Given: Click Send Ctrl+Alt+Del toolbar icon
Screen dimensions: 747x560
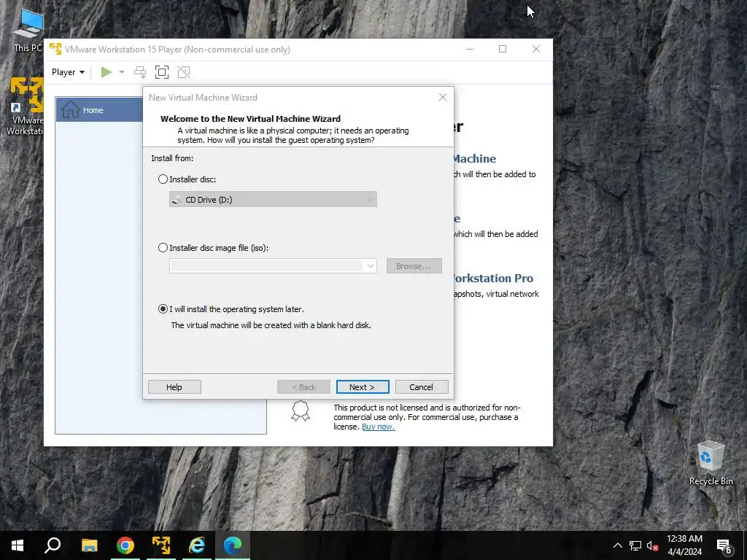Looking at the screenshot, I should tap(140, 72).
